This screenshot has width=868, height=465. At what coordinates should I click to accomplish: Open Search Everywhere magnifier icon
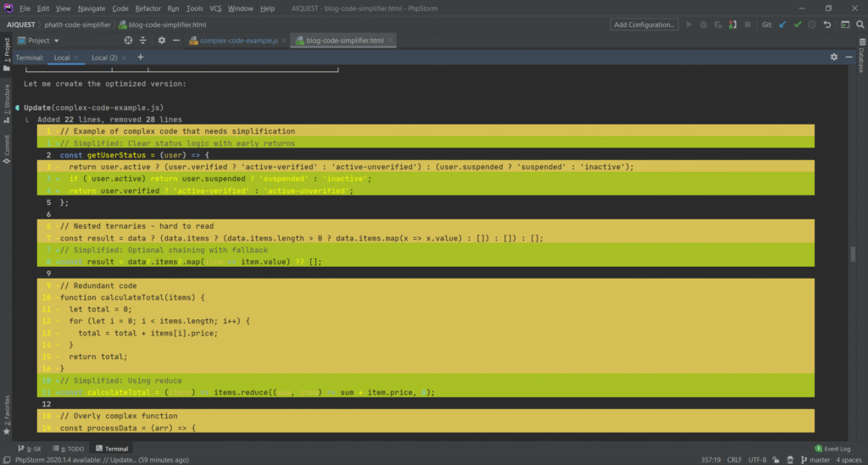[x=860, y=25]
